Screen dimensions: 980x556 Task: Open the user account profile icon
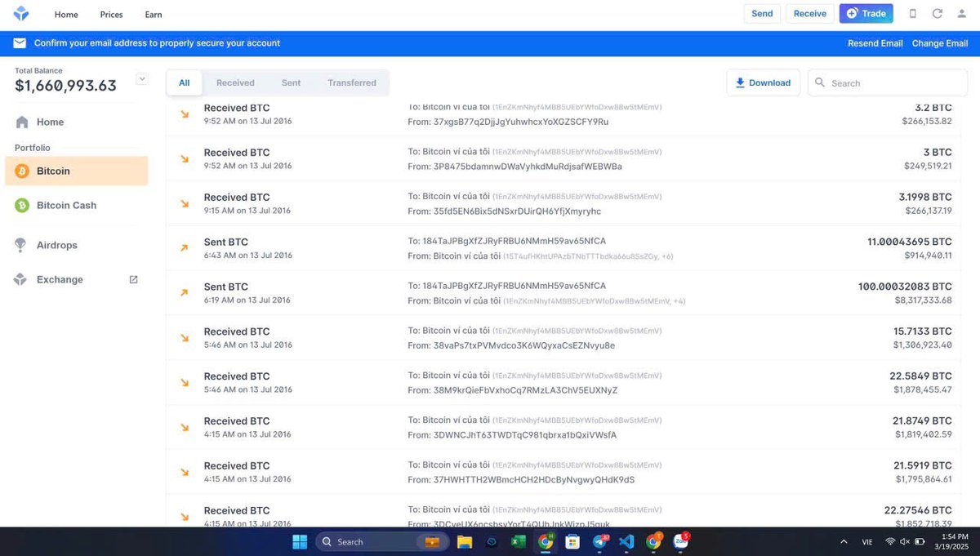[962, 14]
